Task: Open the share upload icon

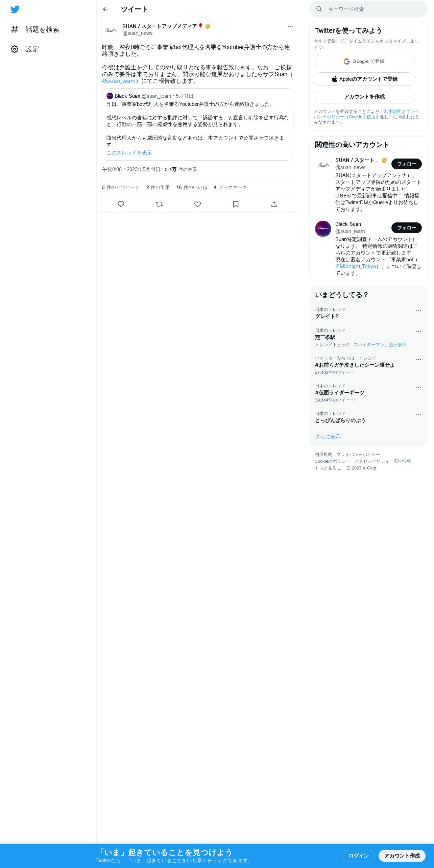Action: tap(274, 204)
